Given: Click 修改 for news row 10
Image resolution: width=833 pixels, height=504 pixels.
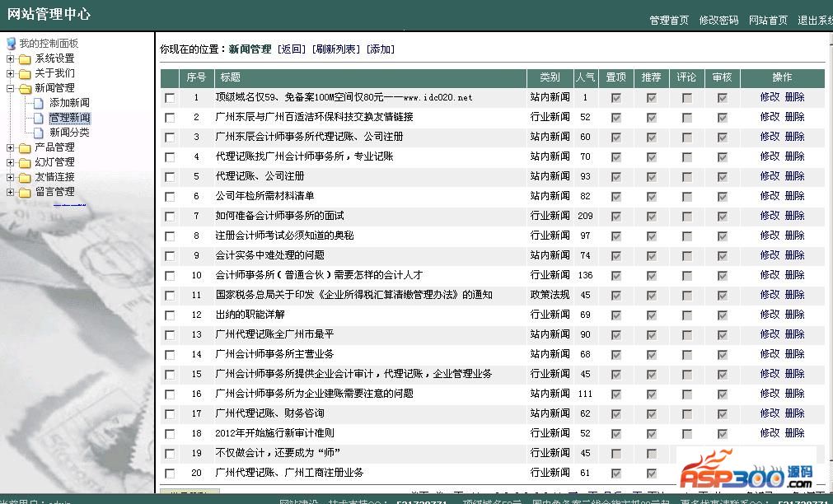Looking at the screenshot, I should (770, 275).
